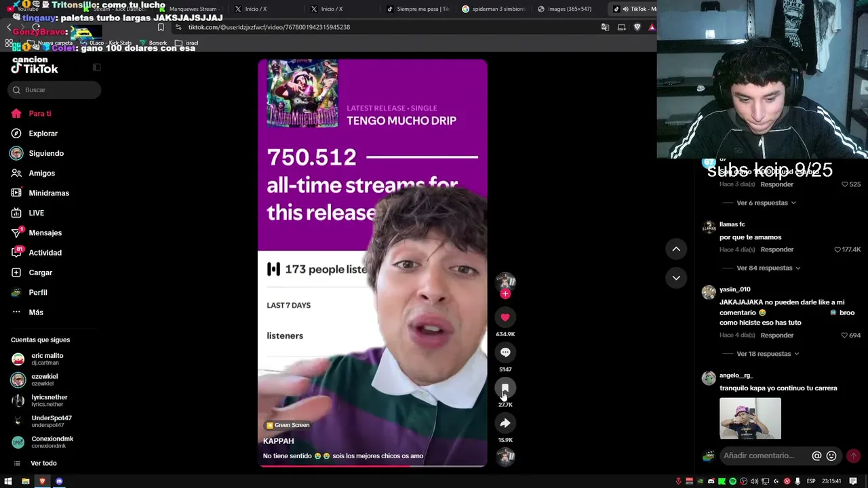Open the Green Screen effect tag
868x488 pixels.
tap(288, 425)
